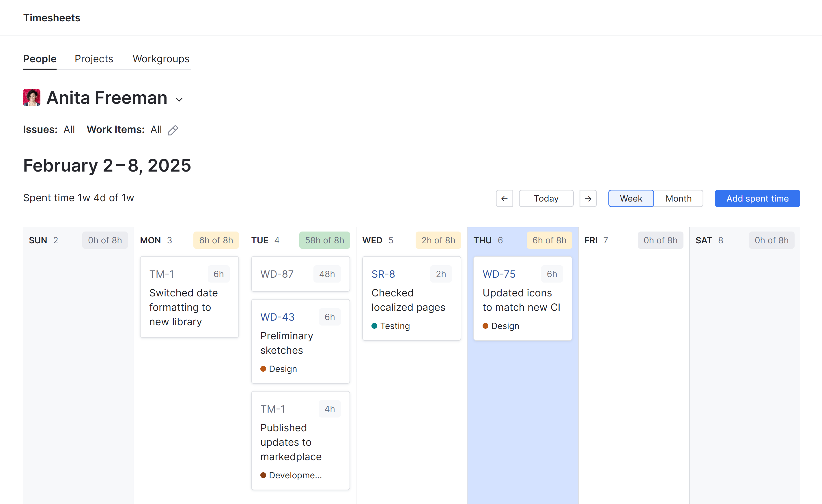This screenshot has height=504, width=822.
Task: Open issue WD-43 from Tuesday
Action: pyautogui.click(x=277, y=317)
